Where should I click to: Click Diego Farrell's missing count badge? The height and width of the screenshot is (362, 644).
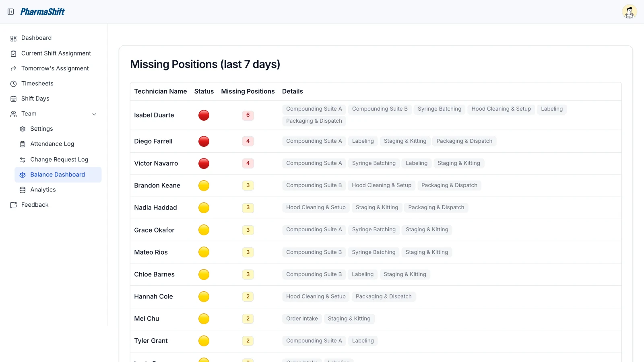(x=248, y=141)
